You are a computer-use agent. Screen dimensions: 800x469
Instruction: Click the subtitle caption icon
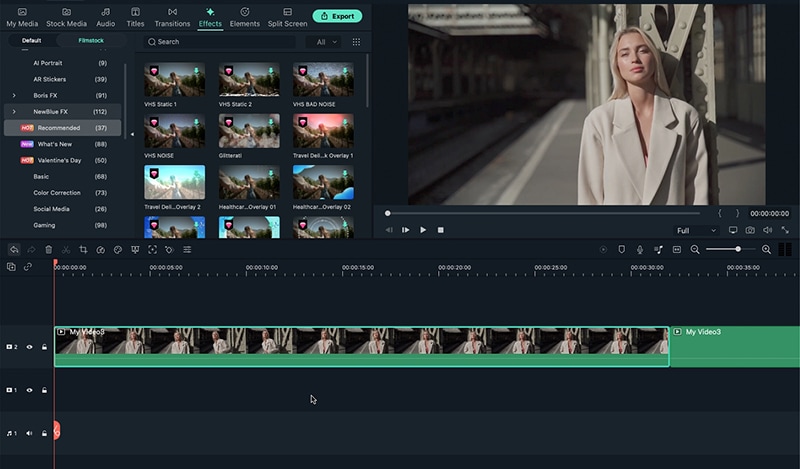tap(677, 249)
